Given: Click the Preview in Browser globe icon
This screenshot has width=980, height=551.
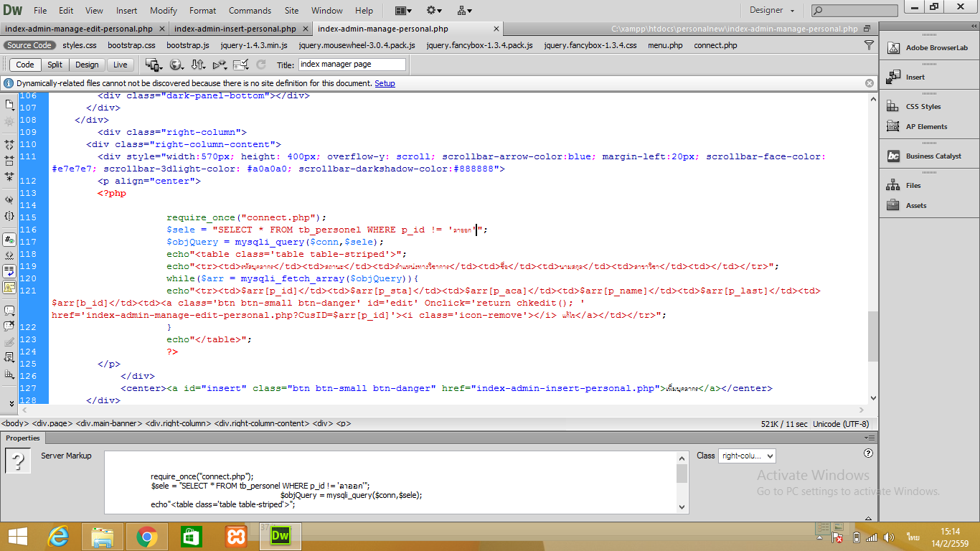Looking at the screenshot, I should [x=176, y=65].
